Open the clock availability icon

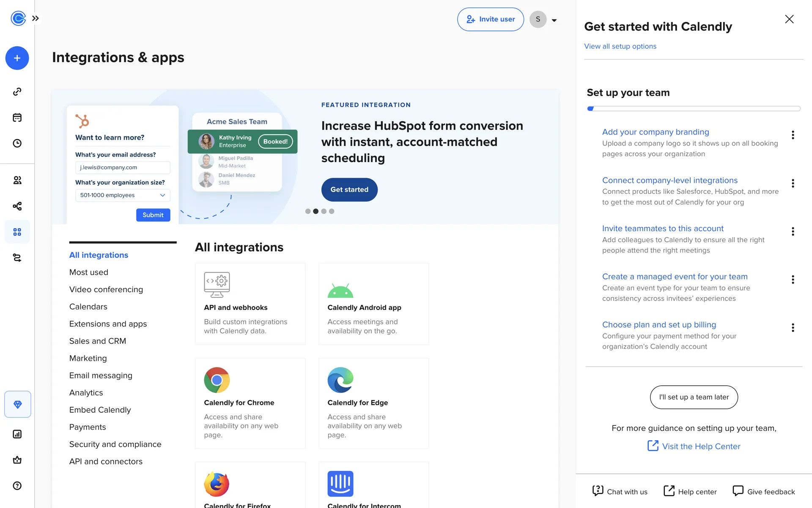click(x=17, y=143)
